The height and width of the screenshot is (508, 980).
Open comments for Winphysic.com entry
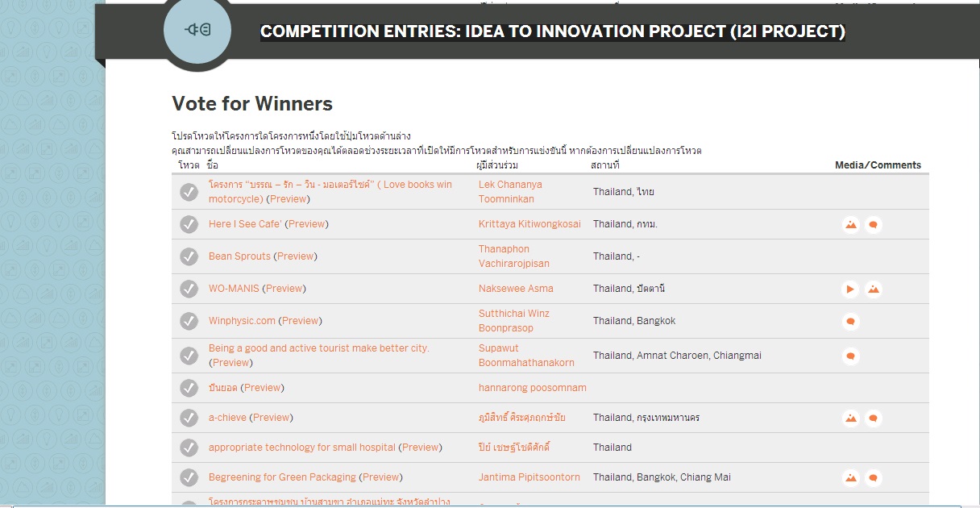[850, 322]
